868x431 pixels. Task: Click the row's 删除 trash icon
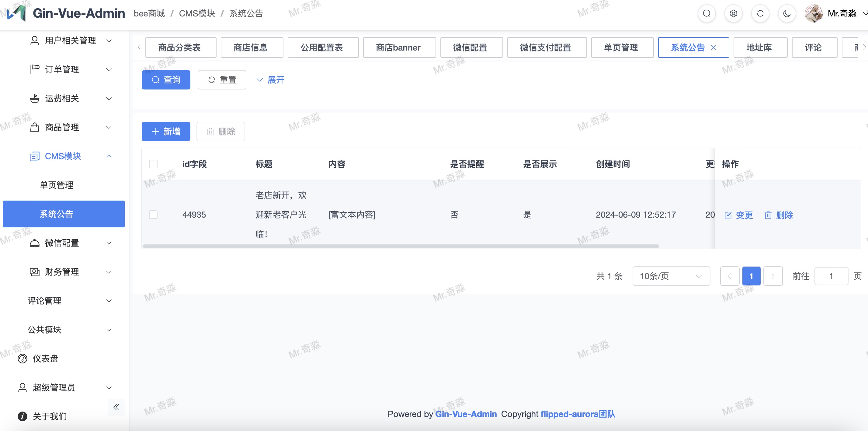pyautogui.click(x=768, y=215)
